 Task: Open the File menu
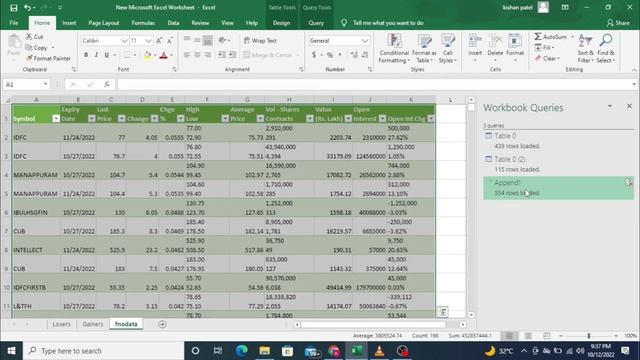point(14,23)
